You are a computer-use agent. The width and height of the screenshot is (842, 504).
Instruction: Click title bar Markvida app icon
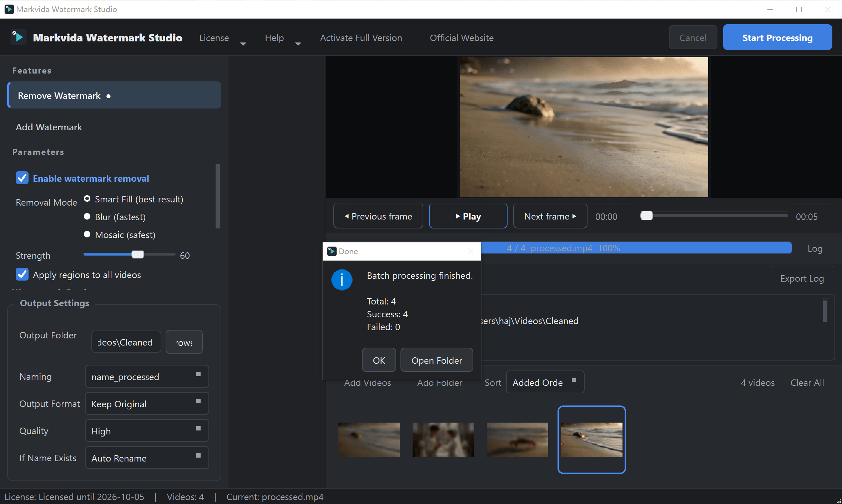[9, 9]
